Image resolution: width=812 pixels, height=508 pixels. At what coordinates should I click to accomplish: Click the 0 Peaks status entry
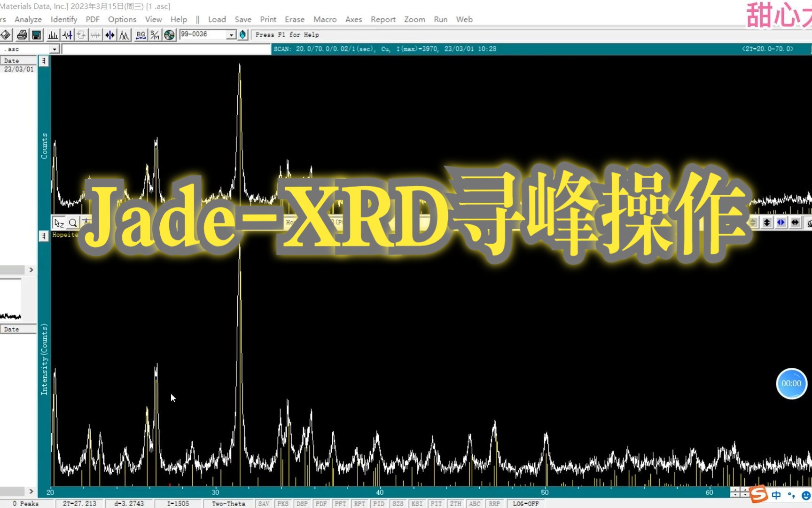pyautogui.click(x=26, y=504)
